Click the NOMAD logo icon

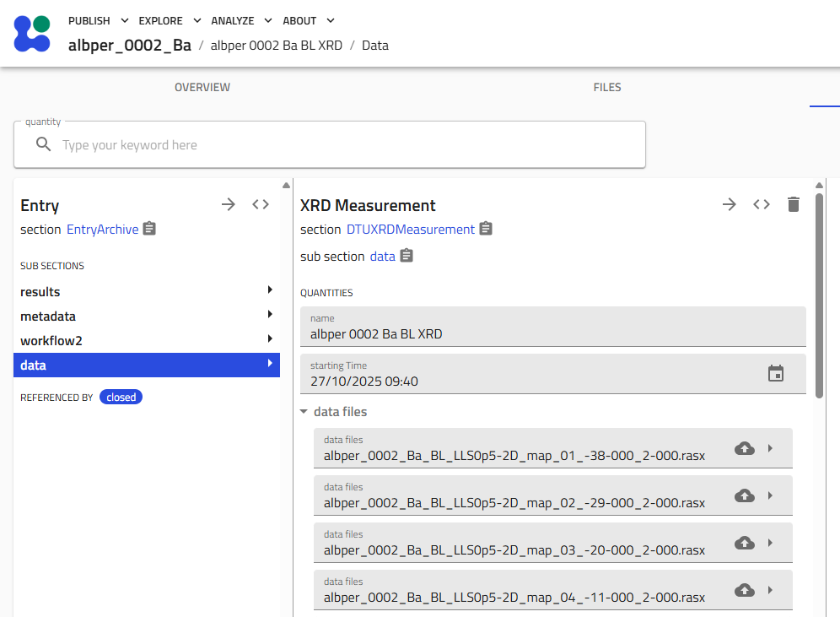pyautogui.click(x=32, y=33)
